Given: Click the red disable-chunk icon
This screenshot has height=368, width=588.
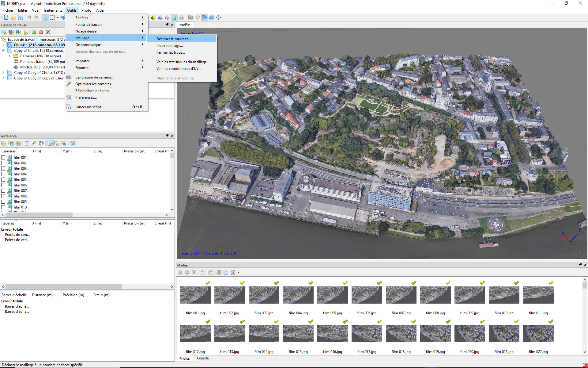Looking at the screenshot, I should [x=41, y=32].
